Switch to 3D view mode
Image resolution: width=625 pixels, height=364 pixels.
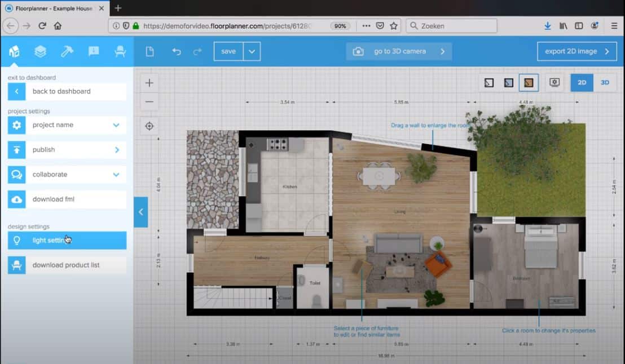[x=605, y=82]
